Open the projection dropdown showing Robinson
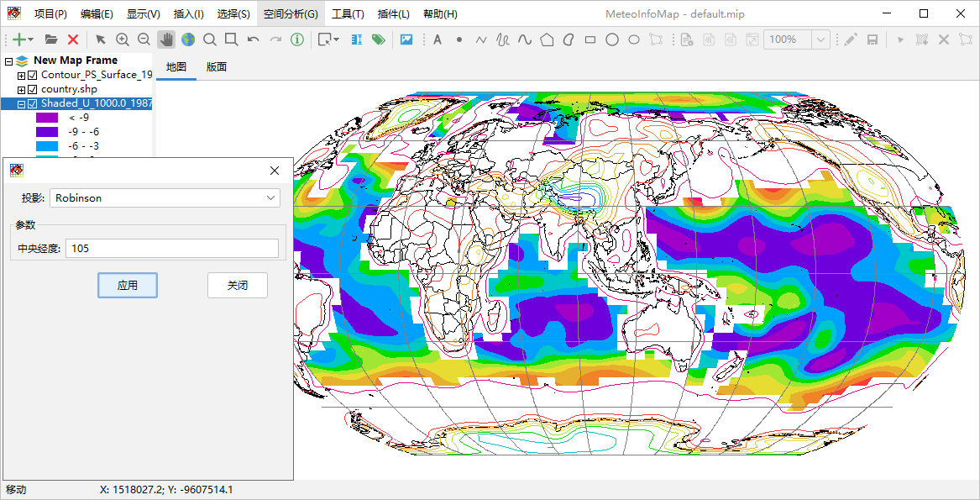Viewport: 980px width, 500px height. [165, 197]
